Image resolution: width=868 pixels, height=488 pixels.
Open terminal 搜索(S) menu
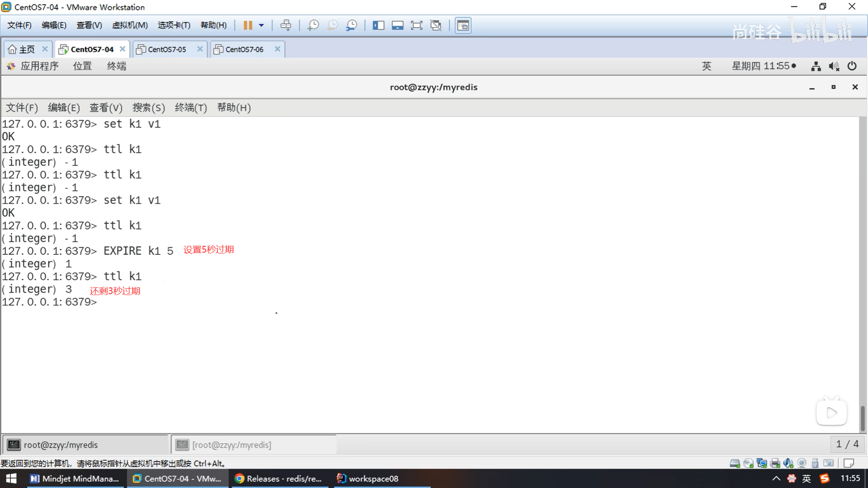(x=148, y=108)
